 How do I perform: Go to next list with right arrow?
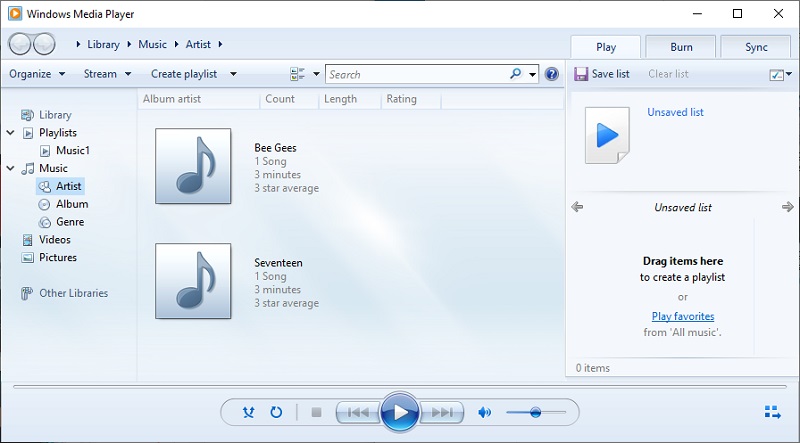(788, 207)
